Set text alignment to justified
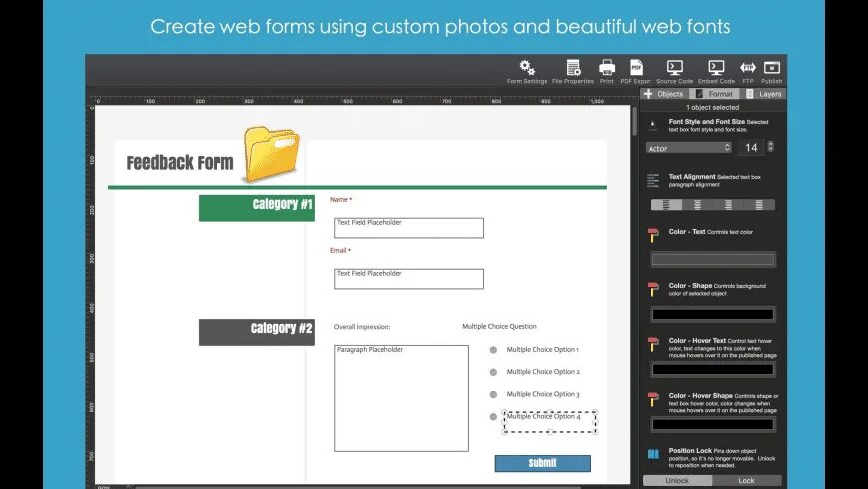Viewport: 868px width, 489px height. 759,205
